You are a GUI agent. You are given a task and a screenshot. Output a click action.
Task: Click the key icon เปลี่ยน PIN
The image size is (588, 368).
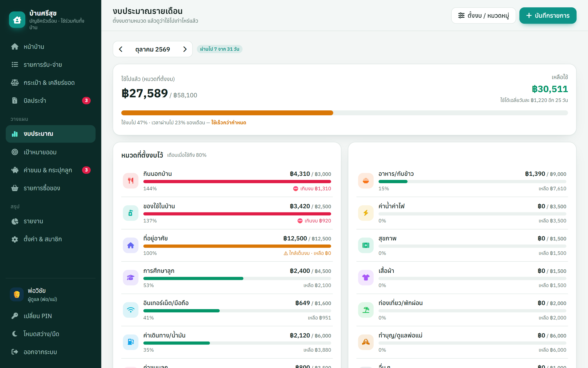pos(15,316)
